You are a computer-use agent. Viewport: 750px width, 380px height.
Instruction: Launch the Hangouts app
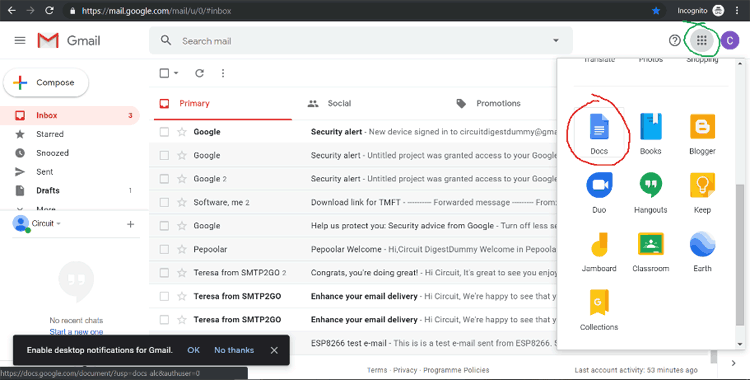[651, 192]
